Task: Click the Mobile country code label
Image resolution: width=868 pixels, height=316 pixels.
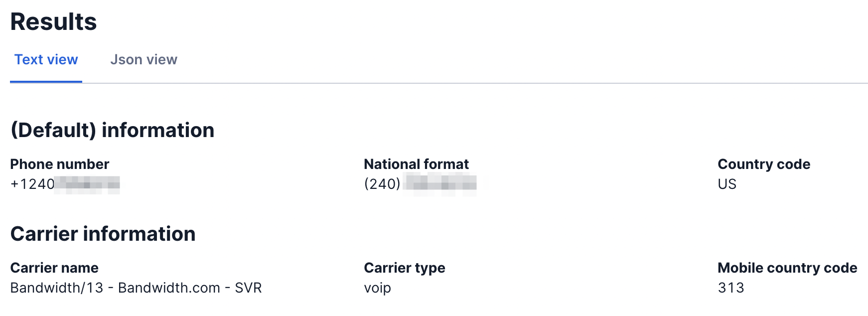Action: [787, 268]
